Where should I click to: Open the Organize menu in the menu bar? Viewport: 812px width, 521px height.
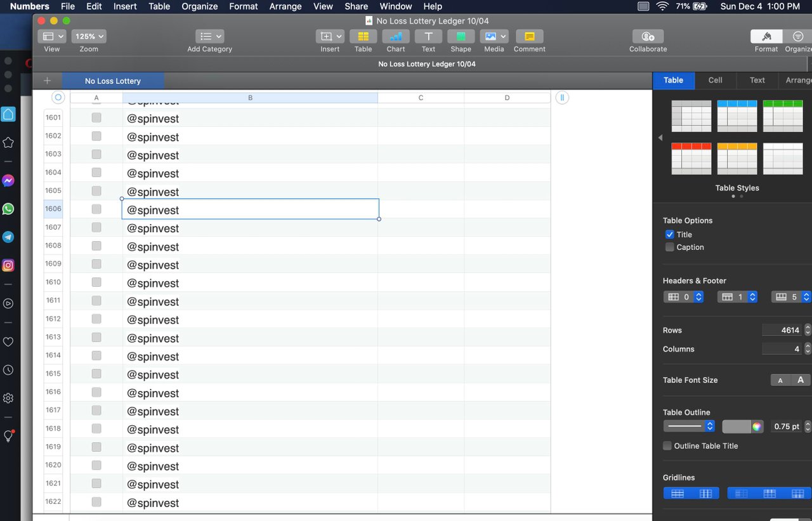tap(199, 6)
